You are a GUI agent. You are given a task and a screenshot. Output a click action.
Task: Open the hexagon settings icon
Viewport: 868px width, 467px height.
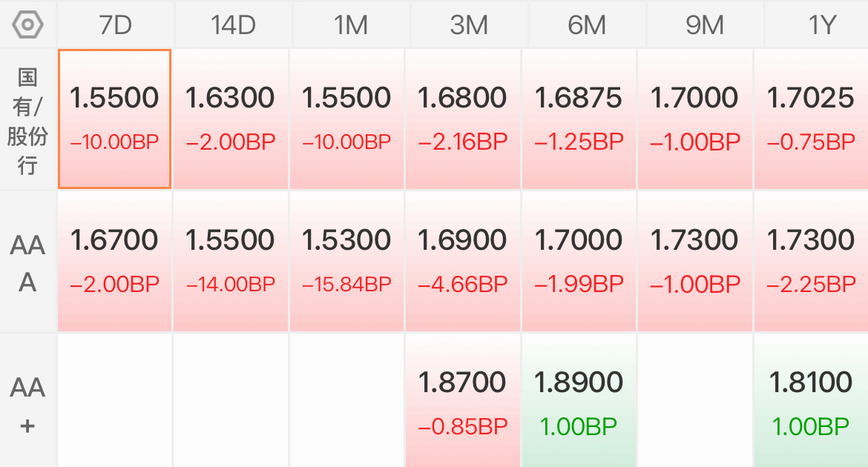[27, 24]
